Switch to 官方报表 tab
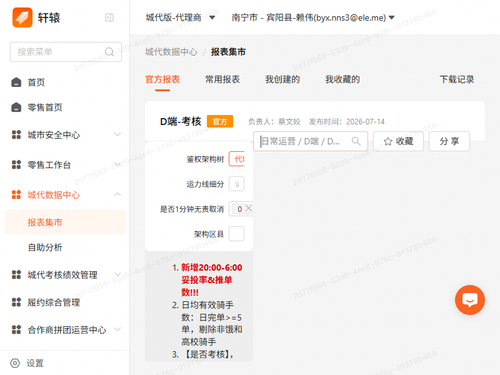This screenshot has width=500, height=375. (162, 79)
